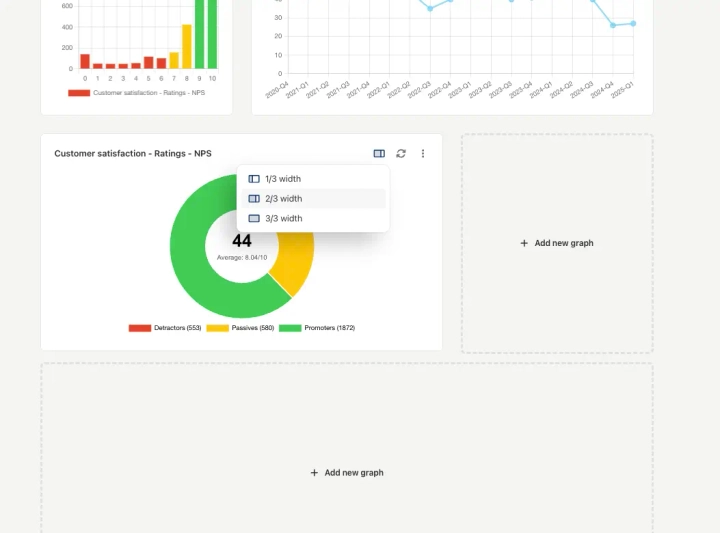This screenshot has height=533, width=720.
Task: Click the NPS score 44 in donut center
Action: (x=242, y=241)
